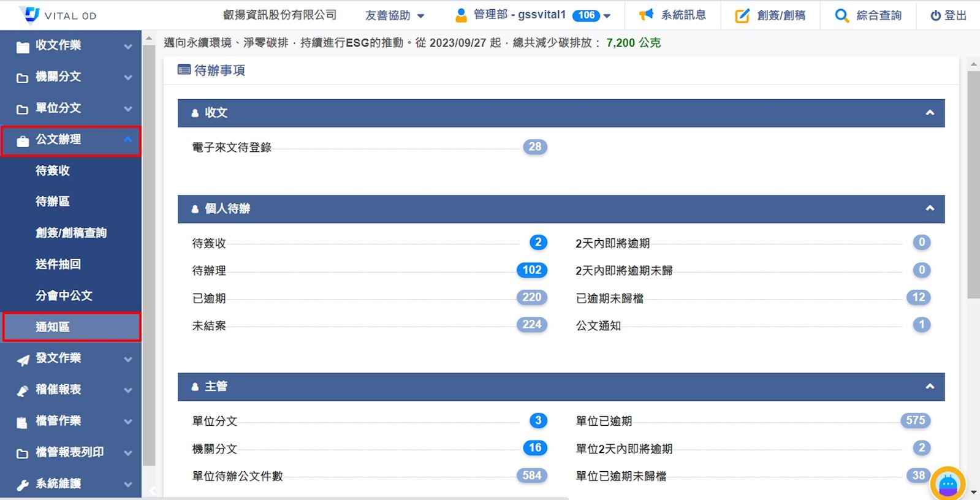Collapse the 主管 section chevron
Screen dimensions: 980x500
[x=929, y=387]
